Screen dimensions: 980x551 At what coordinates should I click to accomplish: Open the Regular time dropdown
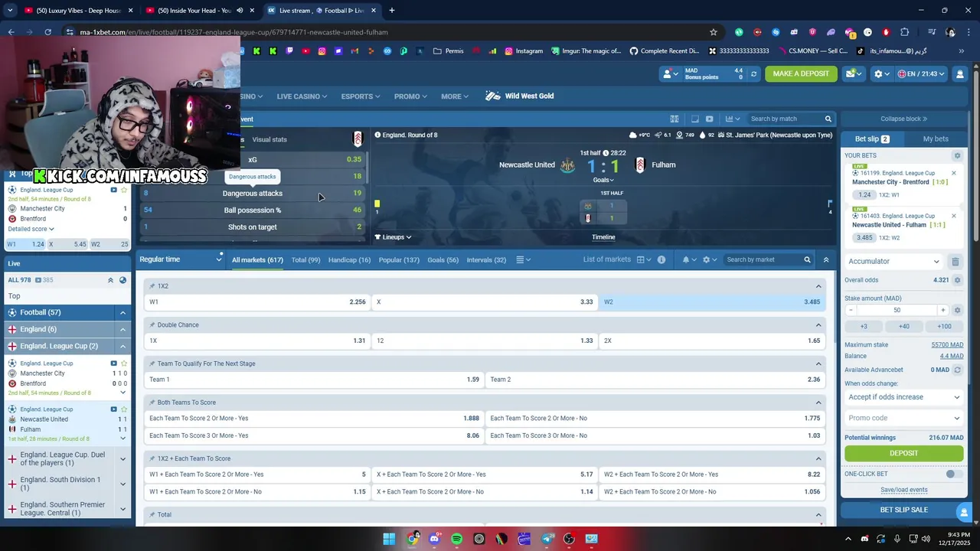[181, 259]
